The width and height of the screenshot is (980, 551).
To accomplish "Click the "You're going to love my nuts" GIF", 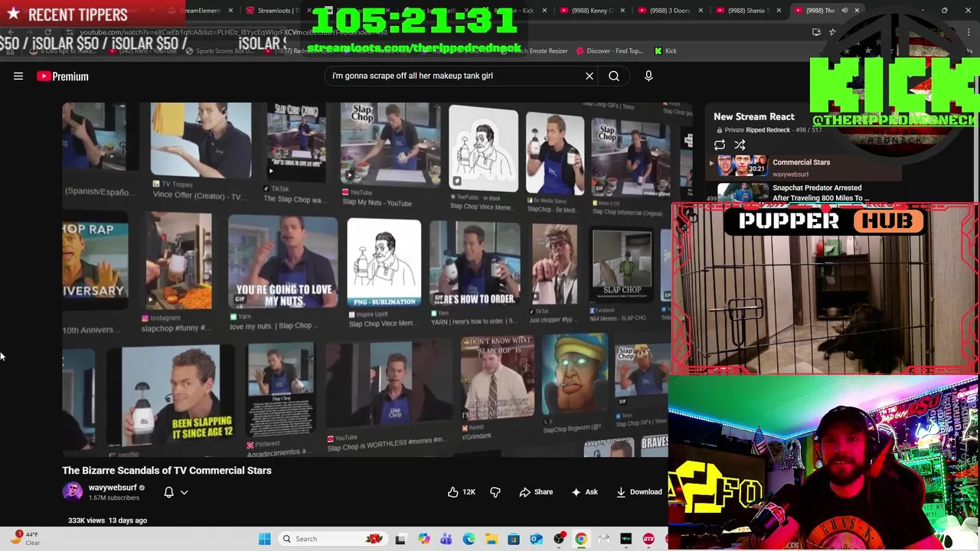I will (x=283, y=262).
